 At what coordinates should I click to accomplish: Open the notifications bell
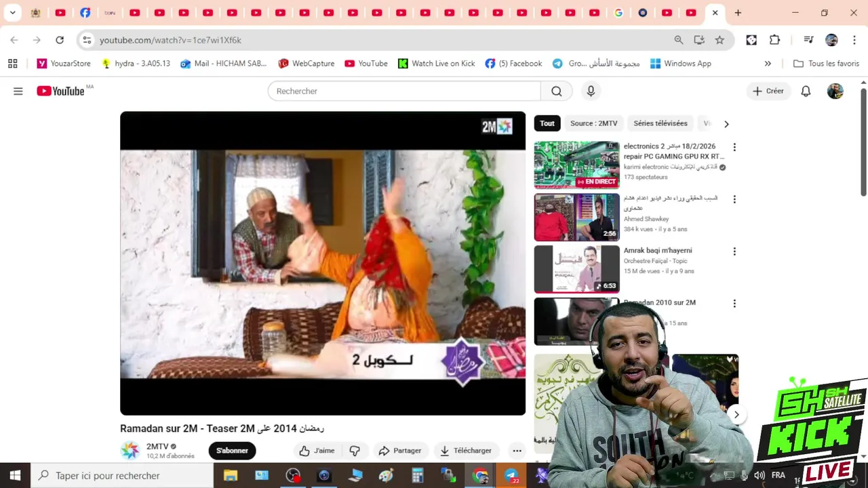click(x=806, y=91)
